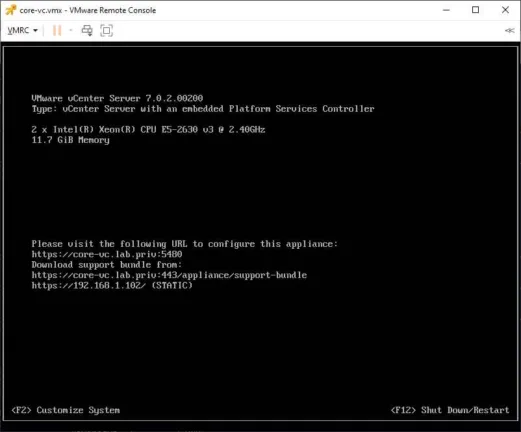
Task: Click the pause virtual machine icon
Action: 57,30
